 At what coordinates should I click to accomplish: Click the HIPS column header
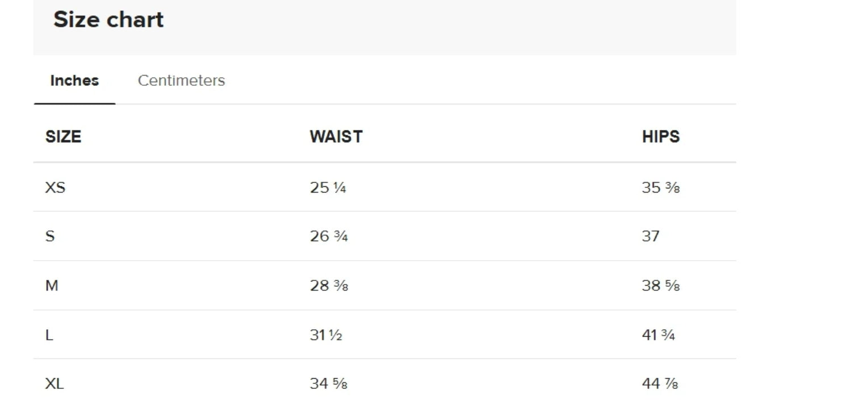coord(661,137)
